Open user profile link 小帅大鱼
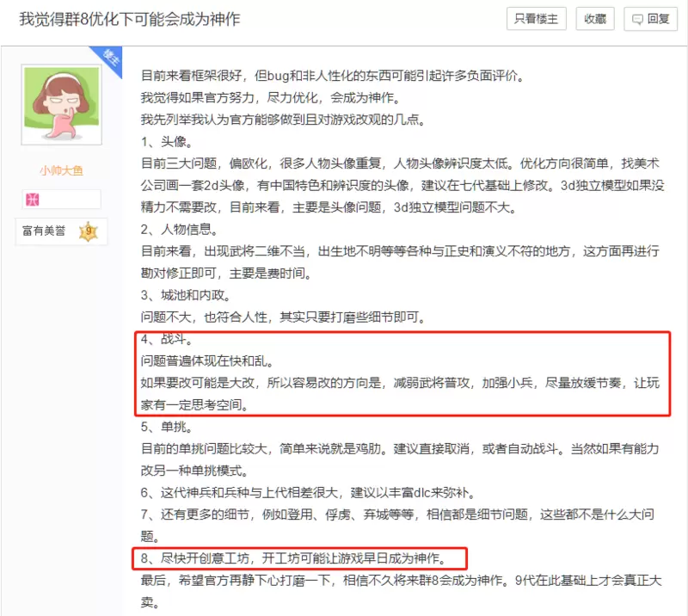This screenshot has width=688, height=616. point(61,170)
